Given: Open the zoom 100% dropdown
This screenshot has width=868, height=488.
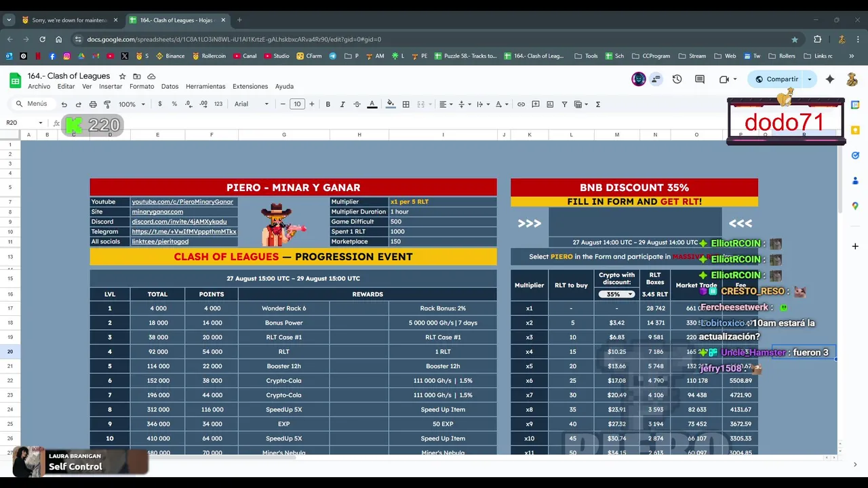Looking at the screenshot, I should click(132, 104).
